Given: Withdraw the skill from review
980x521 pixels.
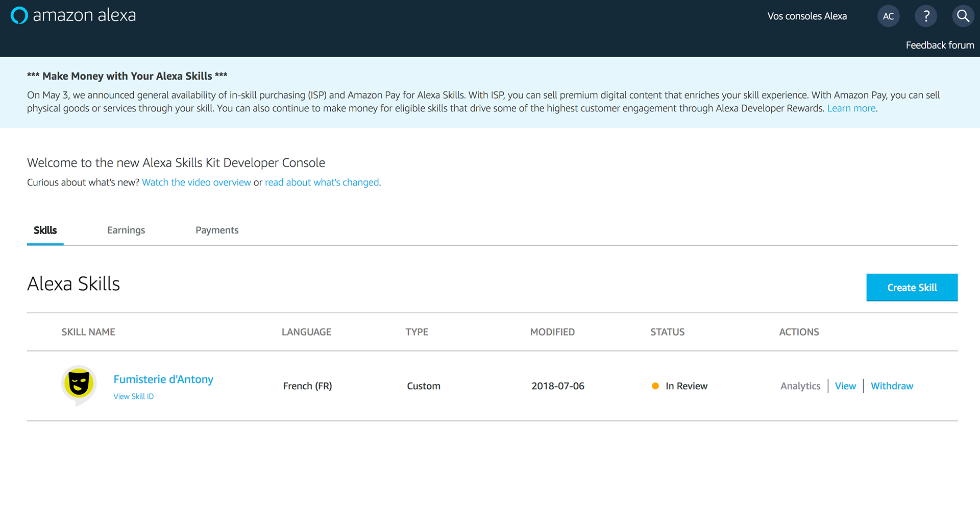Looking at the screenshot, I should pos(892,386).
